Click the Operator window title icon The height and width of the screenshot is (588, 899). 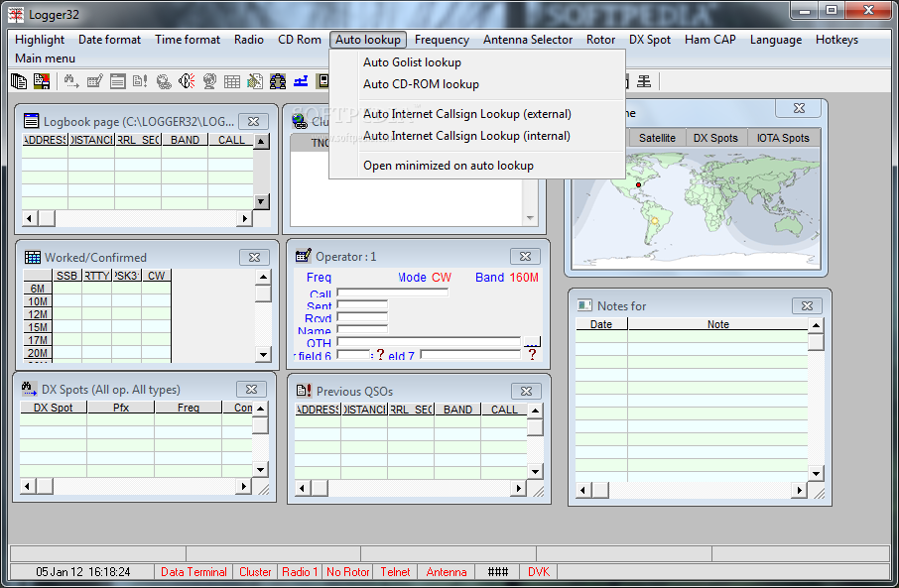(303, 256)
